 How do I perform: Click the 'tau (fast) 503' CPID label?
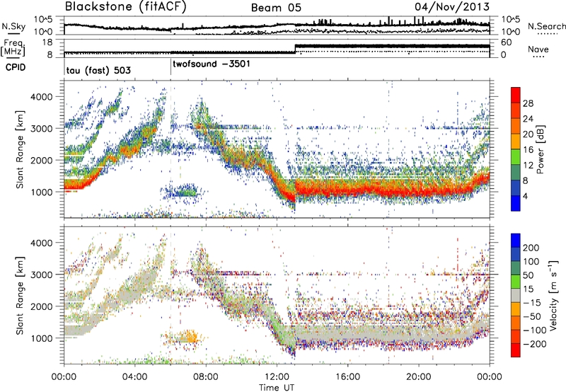pyautogui.click(x=98, y=70)
